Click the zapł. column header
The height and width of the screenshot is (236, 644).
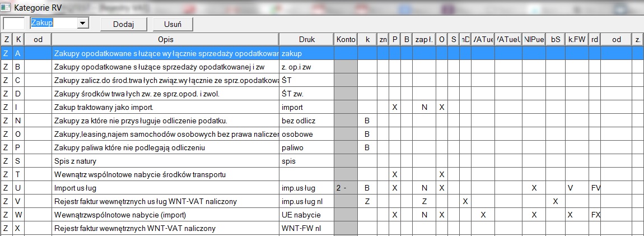(425, 39)
